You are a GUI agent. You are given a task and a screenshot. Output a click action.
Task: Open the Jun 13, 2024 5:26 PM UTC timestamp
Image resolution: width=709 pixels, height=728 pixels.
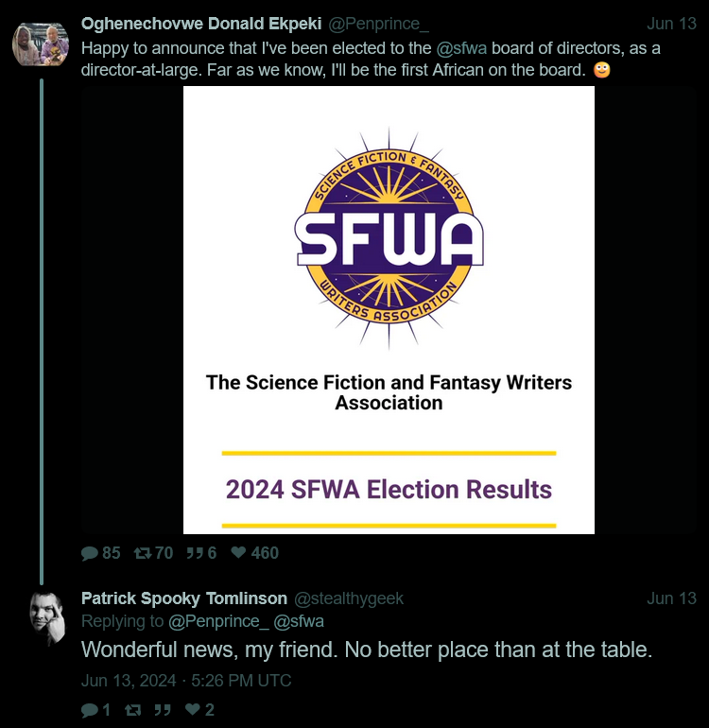186,681
